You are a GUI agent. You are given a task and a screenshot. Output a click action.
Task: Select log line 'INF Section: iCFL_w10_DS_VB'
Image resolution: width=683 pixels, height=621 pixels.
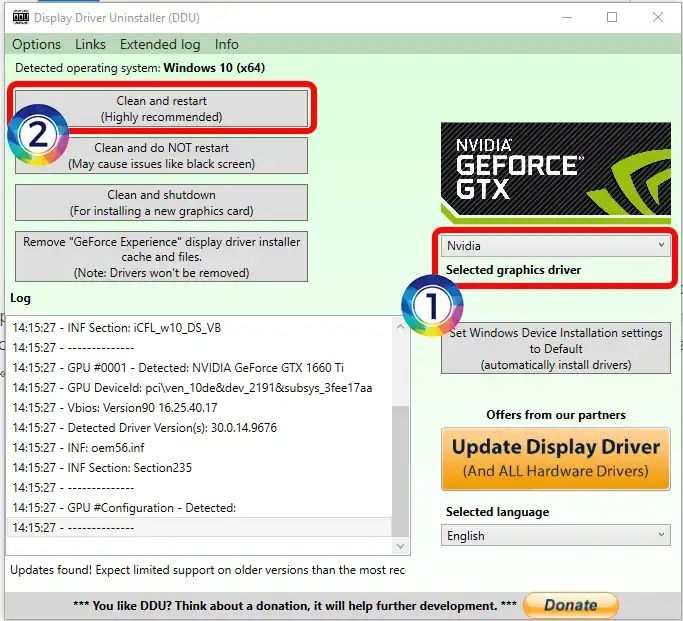(199, 328)
